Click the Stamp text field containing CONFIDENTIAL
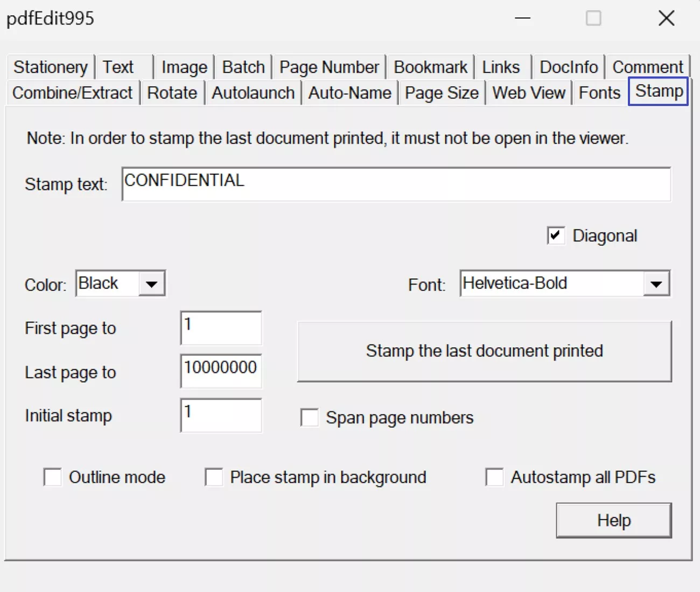Viewport: 700px width, 592px height. pyautogui.click(x=397, y=184)
